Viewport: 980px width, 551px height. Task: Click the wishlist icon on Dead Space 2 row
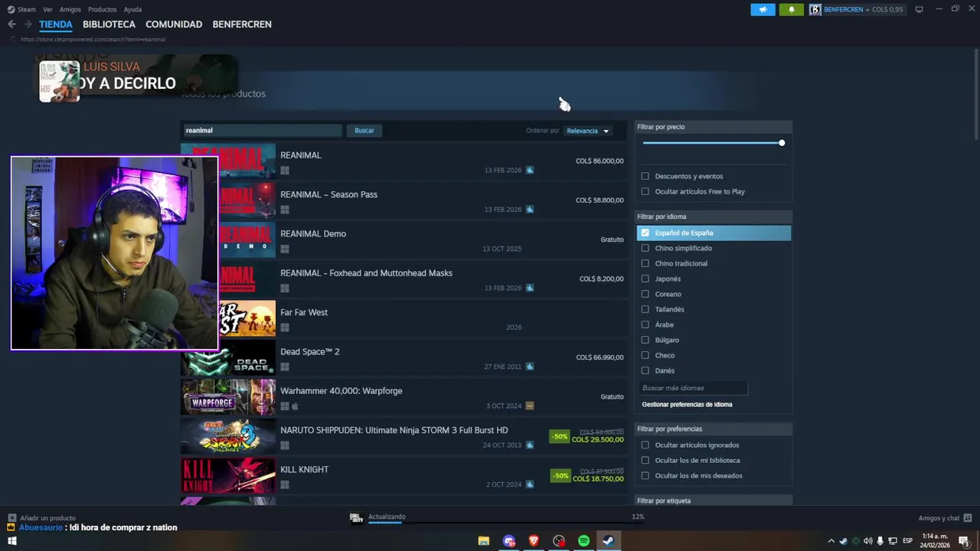[x=530, y=367]
